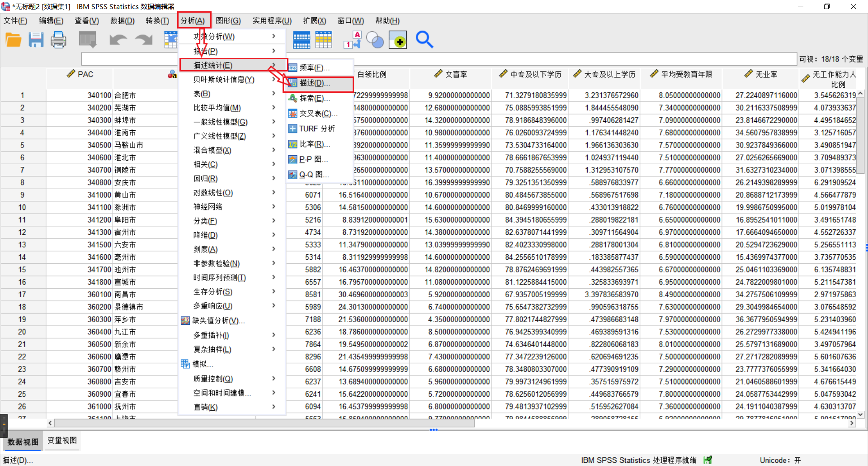Click the Open data document folder icon

tap(13, 40)
